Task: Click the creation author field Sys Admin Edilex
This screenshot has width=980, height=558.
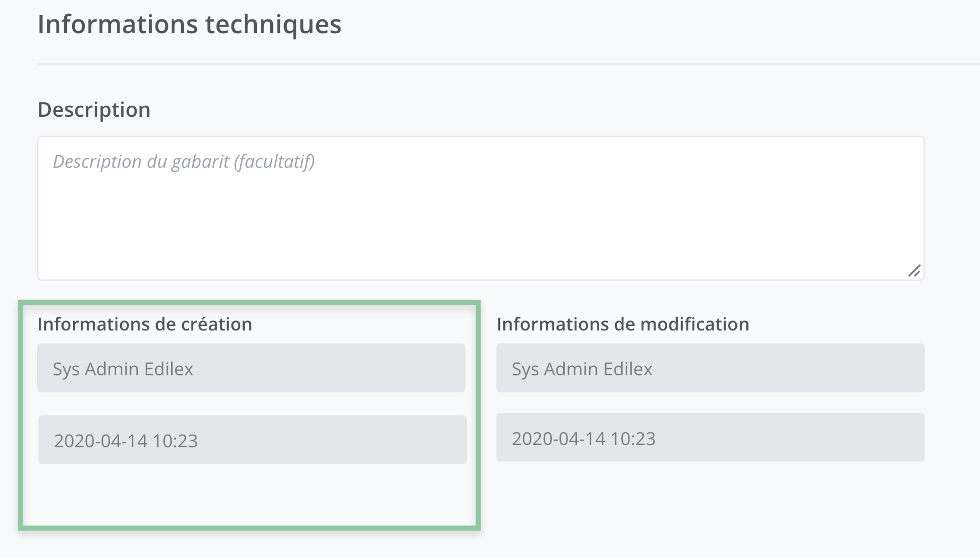Action: (251, 368)
